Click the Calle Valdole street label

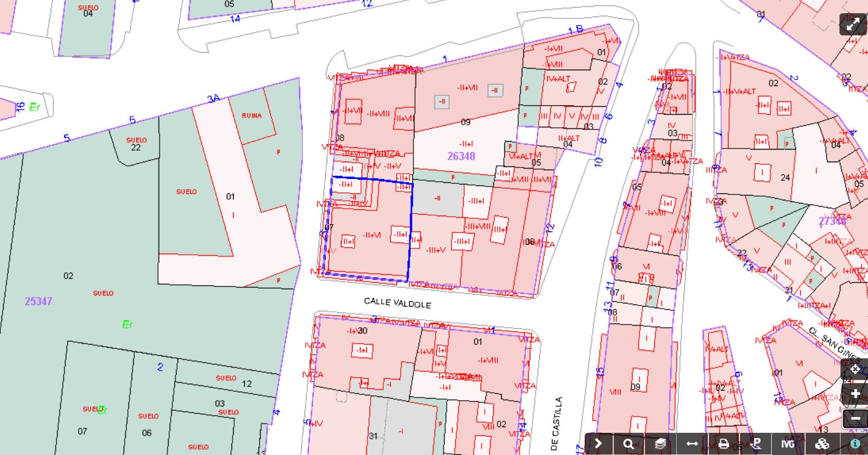(397, 303)
